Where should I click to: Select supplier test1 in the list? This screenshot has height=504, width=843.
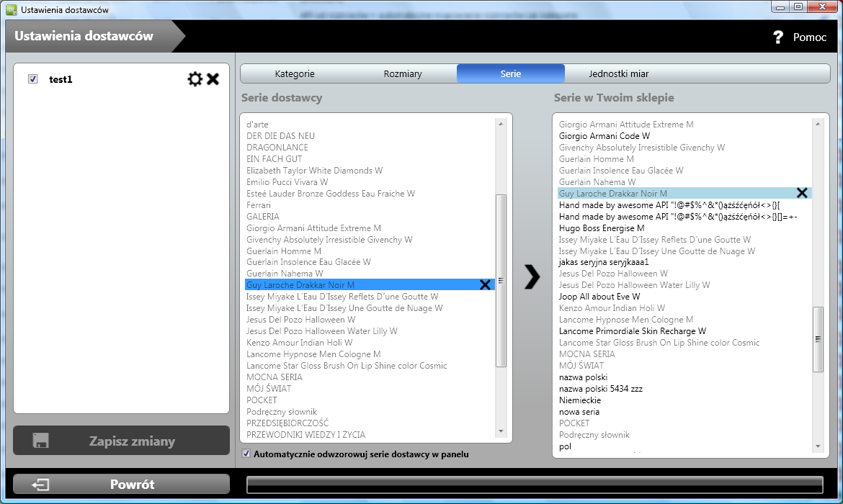pyautogui.click(x=61, y=79)
